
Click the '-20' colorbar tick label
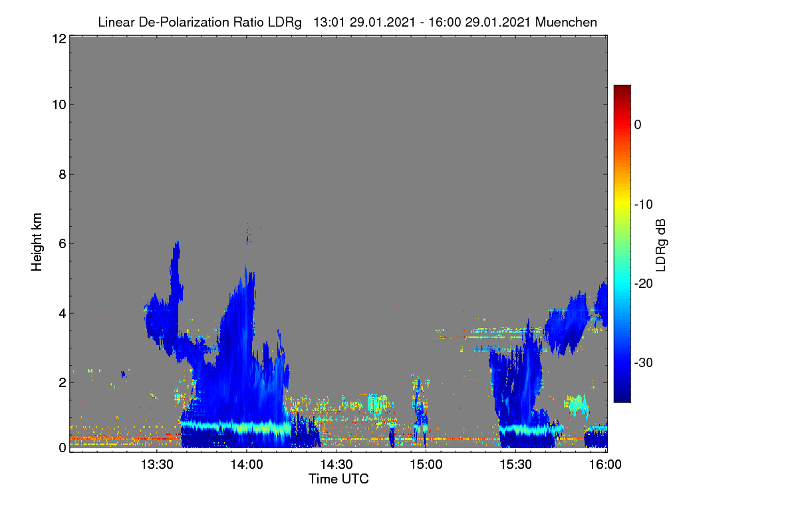[x=644, y=283]
